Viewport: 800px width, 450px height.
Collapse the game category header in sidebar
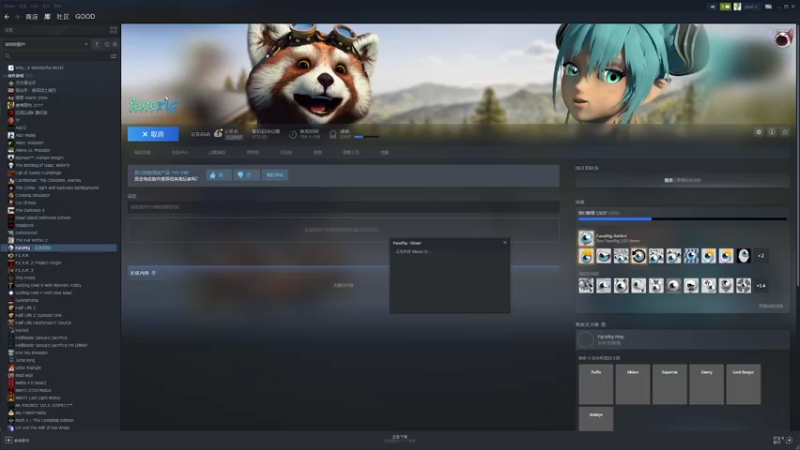tap(18, 76)
